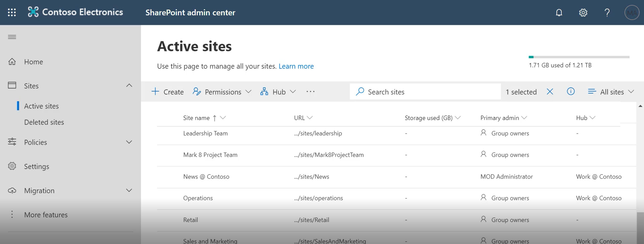Click the storage usage progress bar
The image size is (644, 244).
579,57
